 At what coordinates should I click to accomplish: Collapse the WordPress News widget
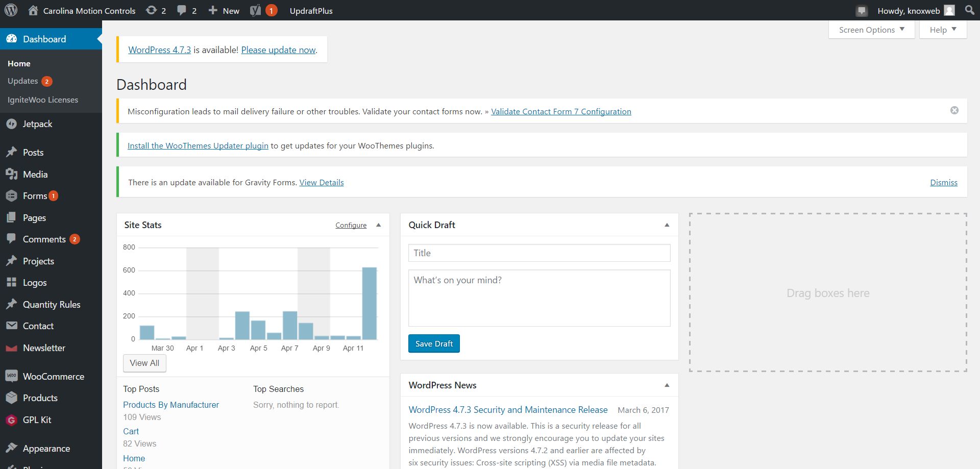point(667,385)
